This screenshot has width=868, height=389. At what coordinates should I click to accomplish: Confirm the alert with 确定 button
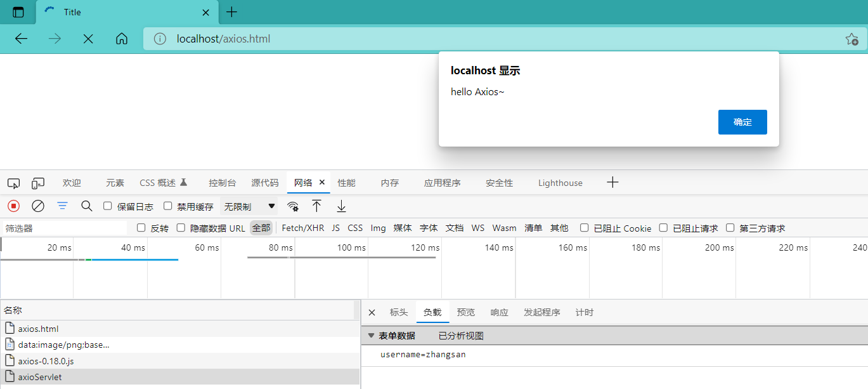point(742,122)
